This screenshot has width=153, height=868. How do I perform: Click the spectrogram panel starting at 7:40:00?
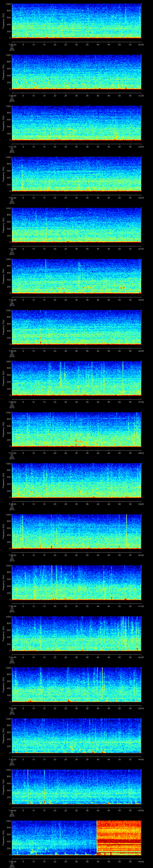[x=77, y=582]
